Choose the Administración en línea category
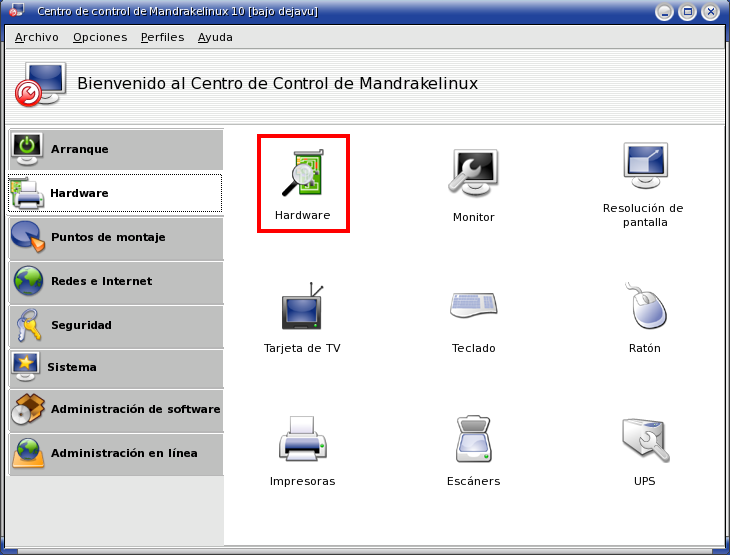This screenshot has width=730, height=555. (116, 453)
